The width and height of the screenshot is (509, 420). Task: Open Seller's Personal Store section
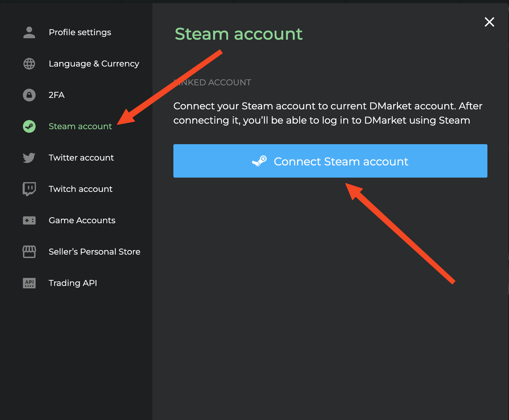point(94,252)
